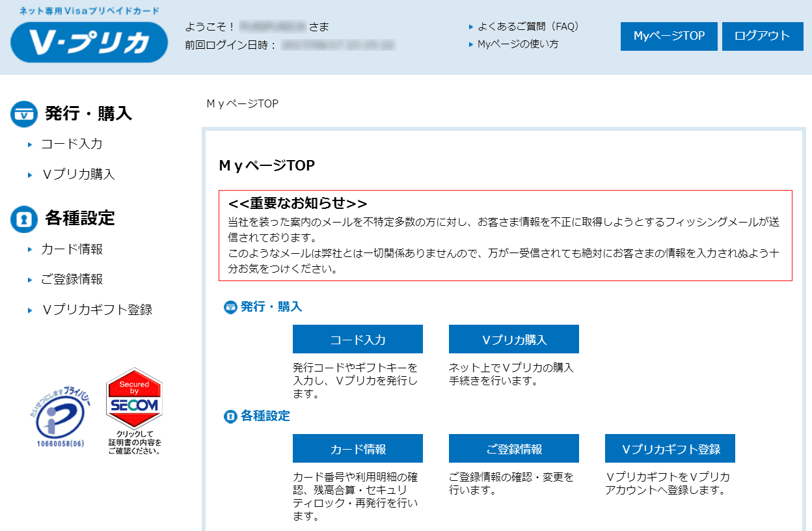This screenshot has width=812, height=531.
Task: Click description text under ご登録情報 button
Action: pos(511,483)
